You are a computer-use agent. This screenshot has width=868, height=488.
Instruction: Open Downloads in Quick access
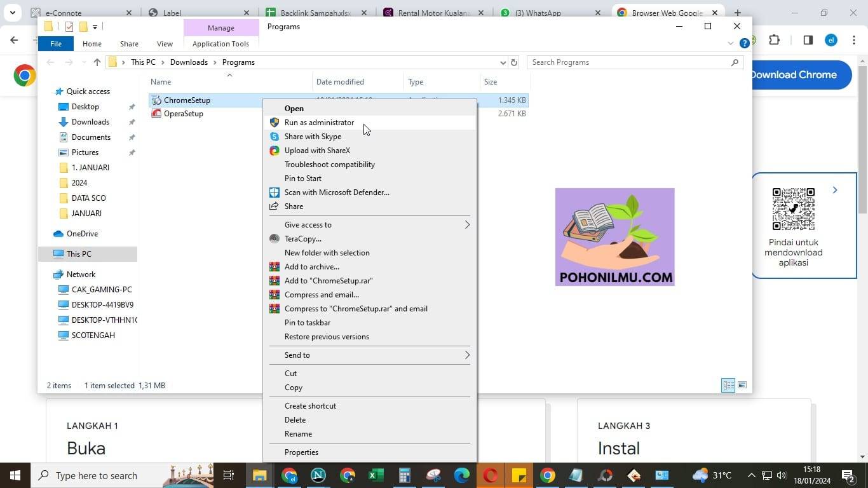tap(90, 122)
